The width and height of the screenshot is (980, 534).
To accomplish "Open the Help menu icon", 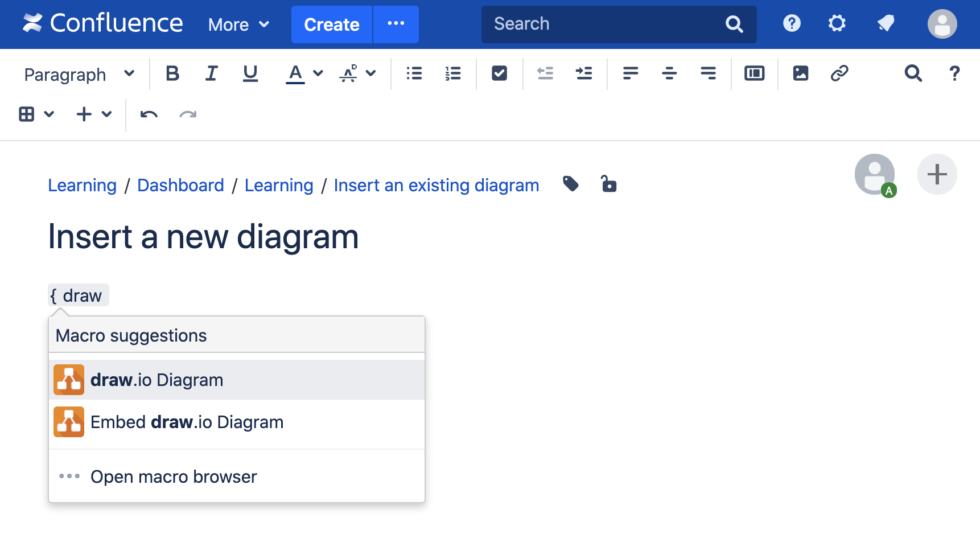I will click(792, 23).
